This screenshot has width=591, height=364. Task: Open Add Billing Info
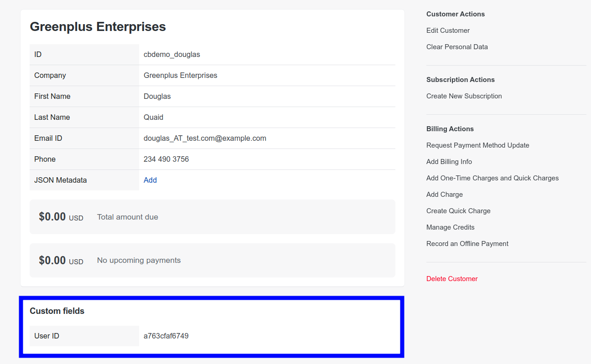449,162
